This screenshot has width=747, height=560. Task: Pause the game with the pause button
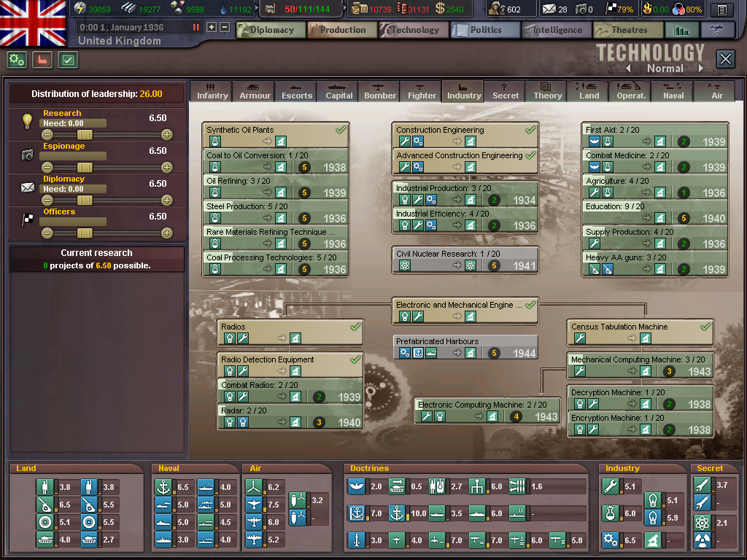click(x=196, y=27)
